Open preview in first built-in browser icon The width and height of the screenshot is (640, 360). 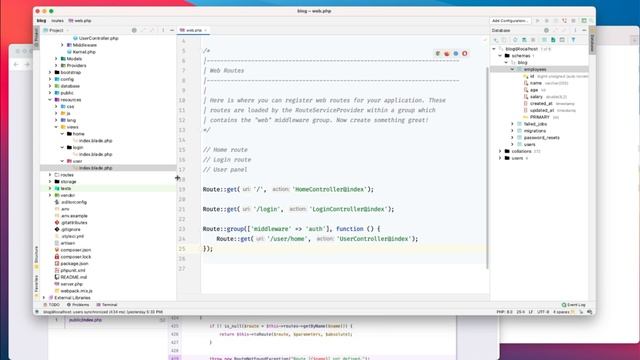438,53
